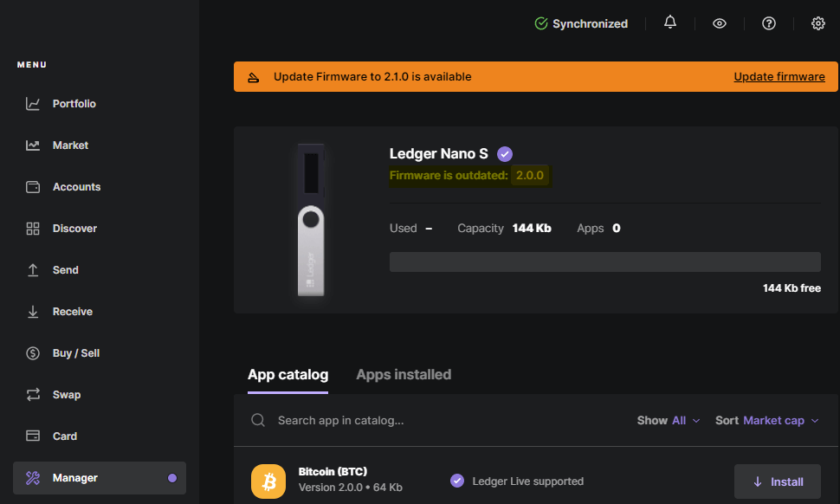
Task: Click the Manager active indicator dot
Action: click(171, 477)
